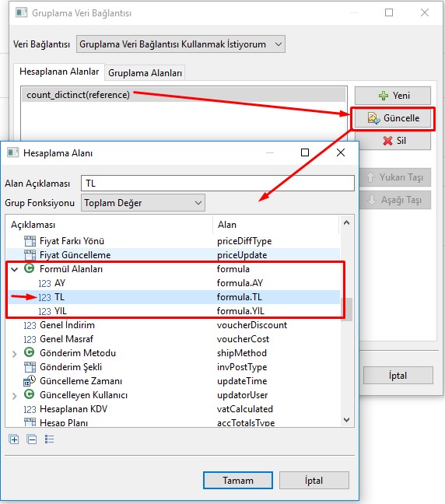
Task: Select the Hesaplanan Alanlar tab
Action: coord(59,72)
